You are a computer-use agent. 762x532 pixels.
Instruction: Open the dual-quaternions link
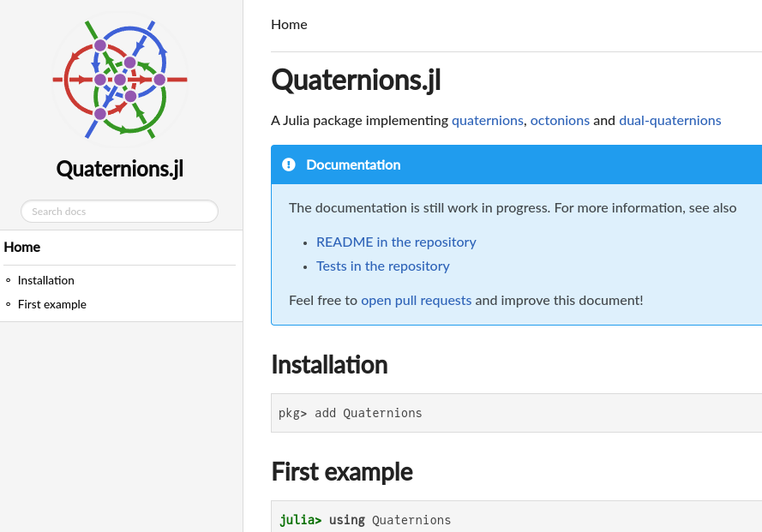tap(670, 120)
